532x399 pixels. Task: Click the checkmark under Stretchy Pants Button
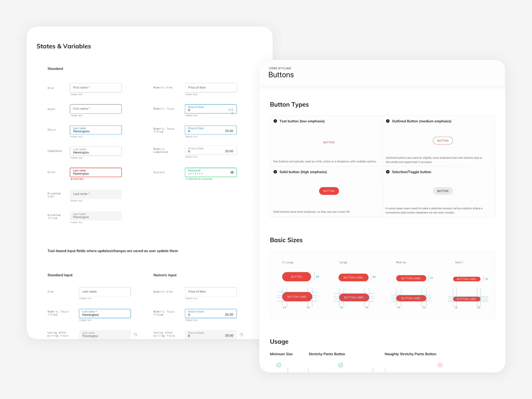[x=340, y=365]
